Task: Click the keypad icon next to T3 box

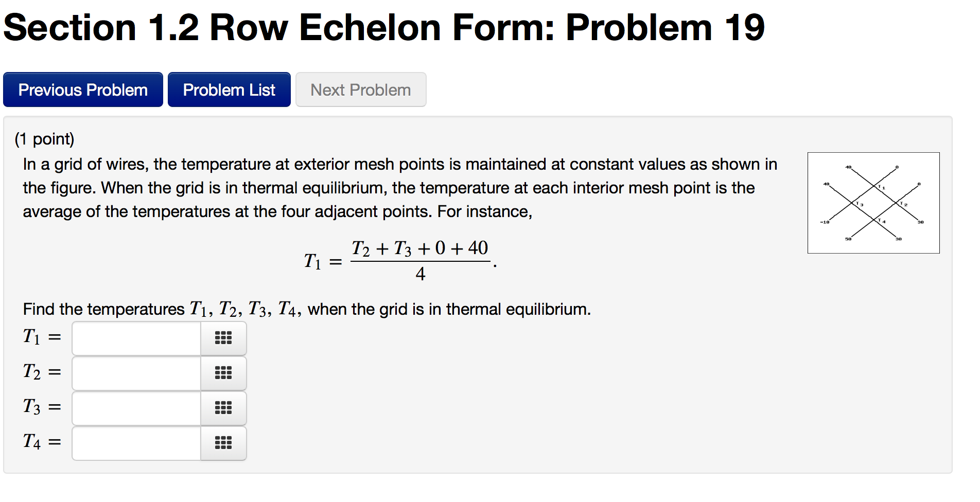Action: coord(223,408)
